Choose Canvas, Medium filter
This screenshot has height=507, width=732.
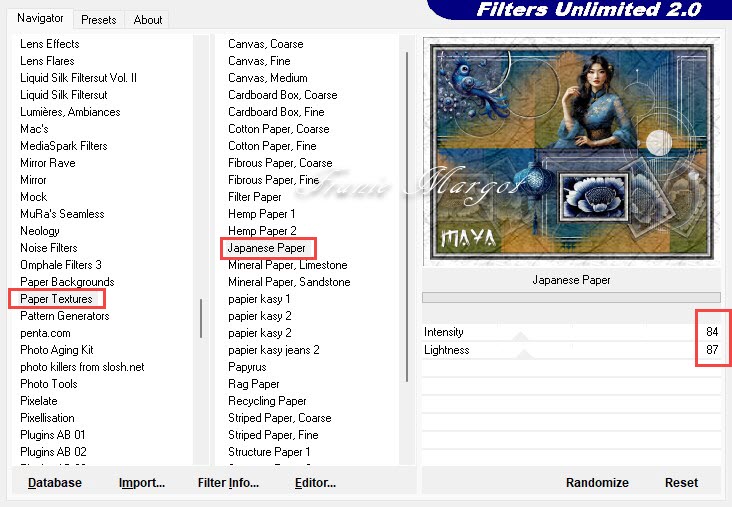(267, 78)
